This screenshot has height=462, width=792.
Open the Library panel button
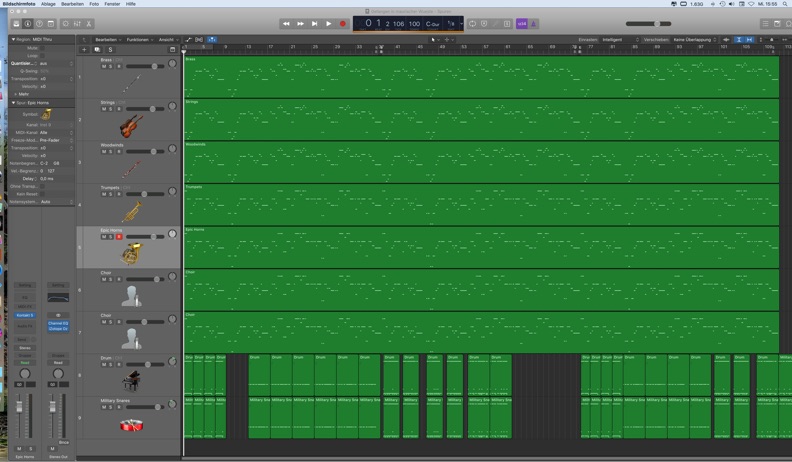pos(16,24)
